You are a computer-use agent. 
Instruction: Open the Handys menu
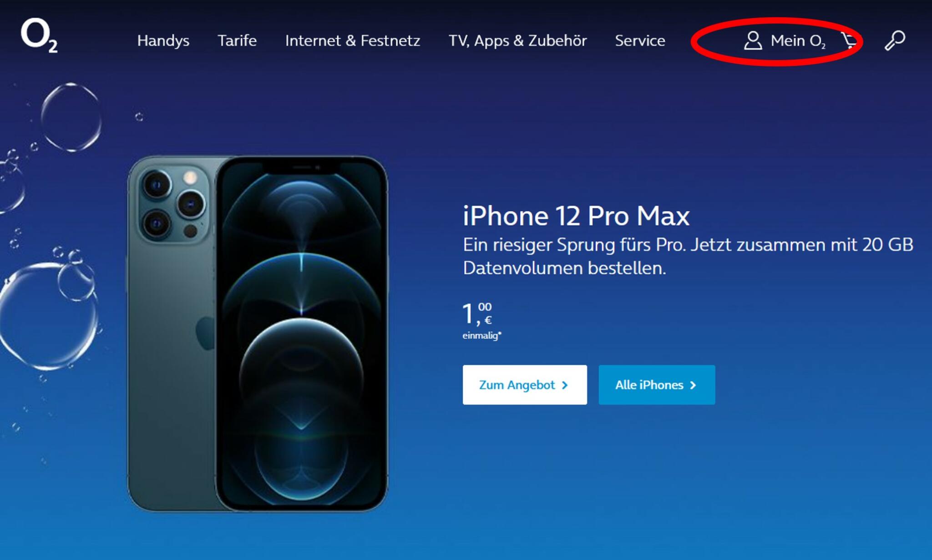(163, 41)
